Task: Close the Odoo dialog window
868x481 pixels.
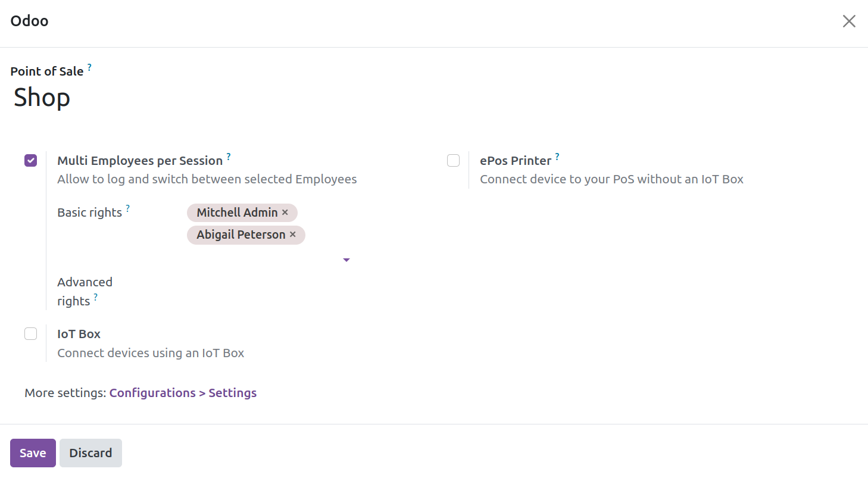Action: (849, 21)
